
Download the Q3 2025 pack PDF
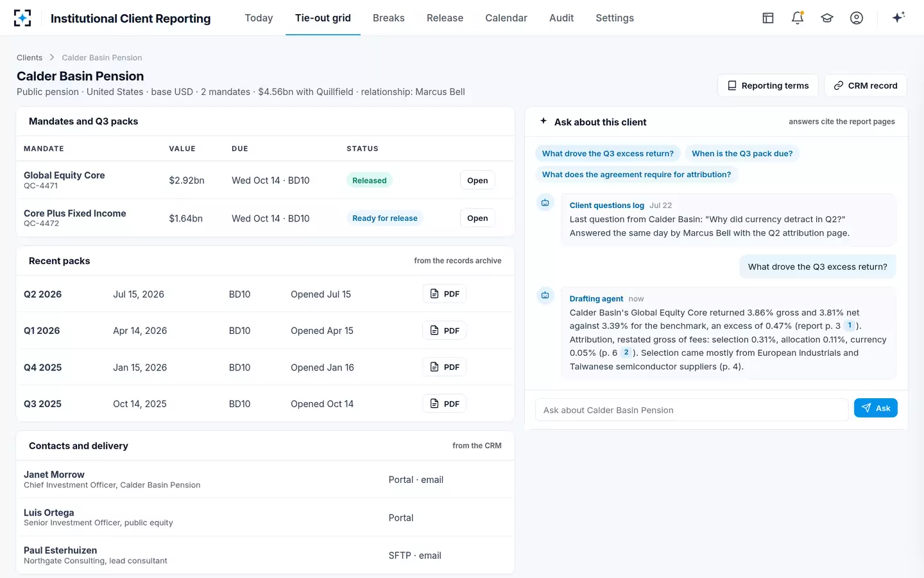445,404
